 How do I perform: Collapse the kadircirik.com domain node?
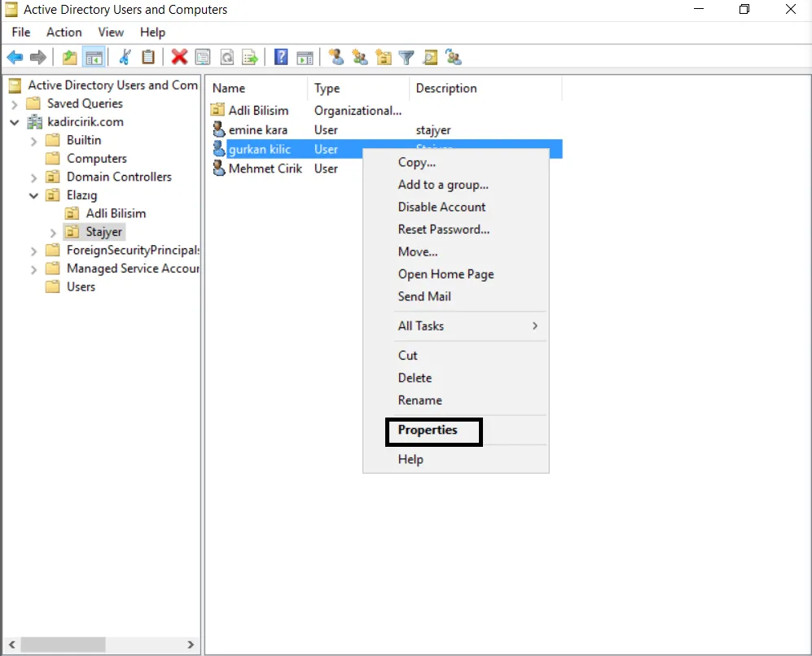click(15, 123)
